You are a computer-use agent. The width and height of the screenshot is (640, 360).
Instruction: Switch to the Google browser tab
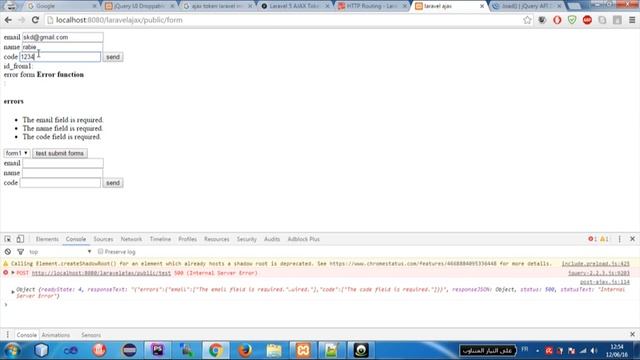60,6
